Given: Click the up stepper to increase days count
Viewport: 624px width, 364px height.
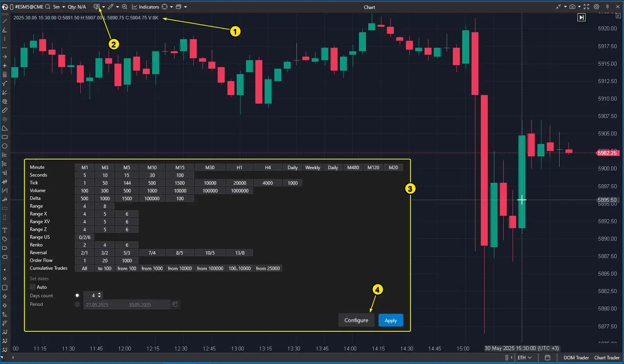Looking at the screenshot, I should pyautogui.click(x=99, y=293).
